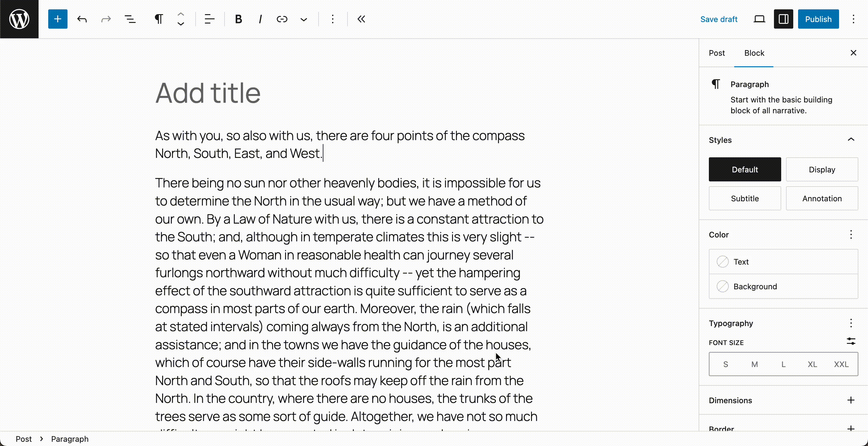This screenshot has width=868, height=446.
Task: Open the text alignment control
Action: (x=209, y=19)
